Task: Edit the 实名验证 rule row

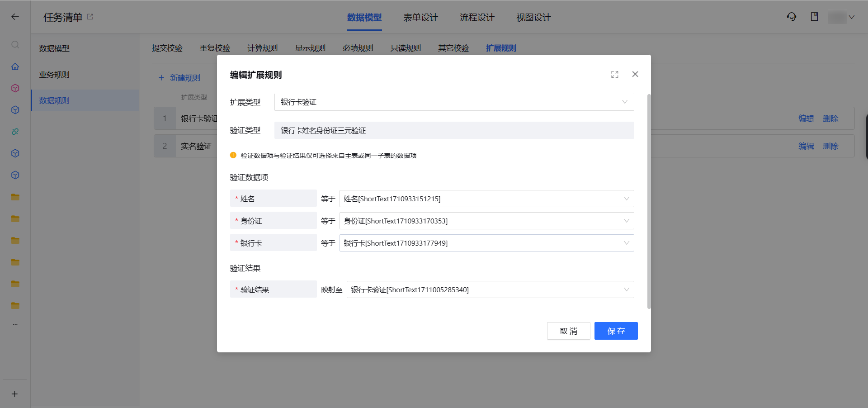Action: (x=806, y=146)
